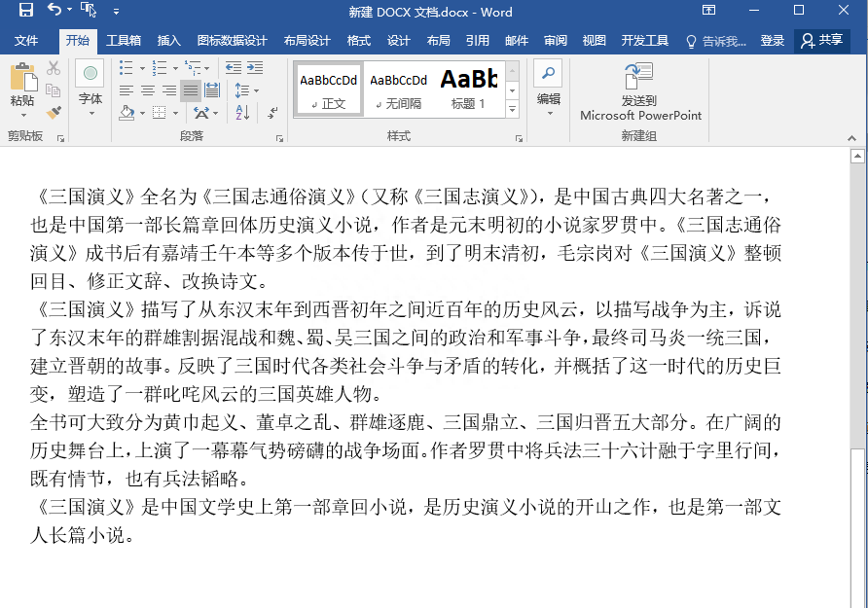The image size is (868, 608).
Task: Open the 审阅 ribbon tab
Action: tap(555, 41)
